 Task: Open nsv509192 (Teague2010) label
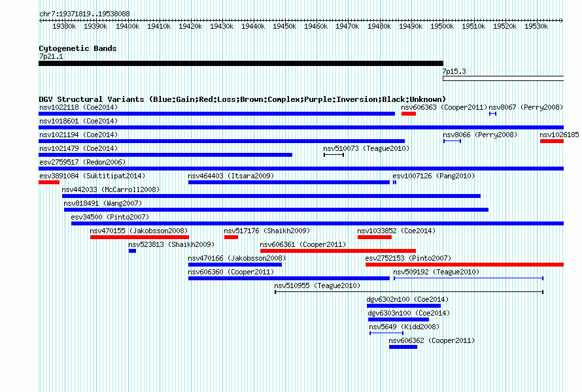[437, 272]
